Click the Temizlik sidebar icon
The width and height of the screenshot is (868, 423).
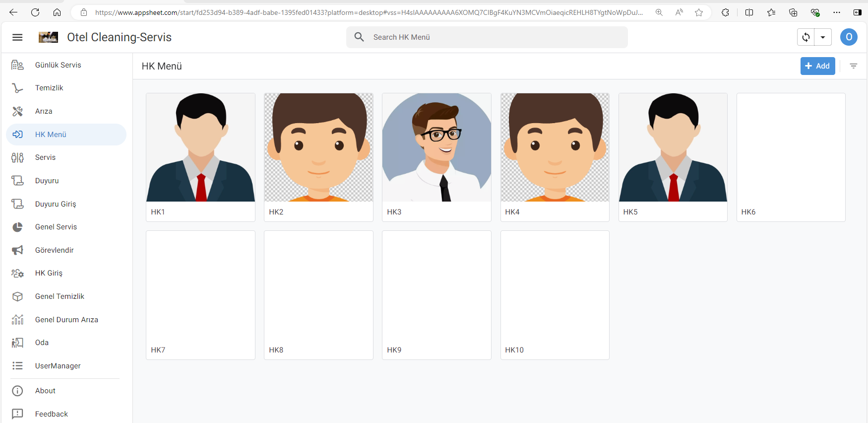point(17,88)
